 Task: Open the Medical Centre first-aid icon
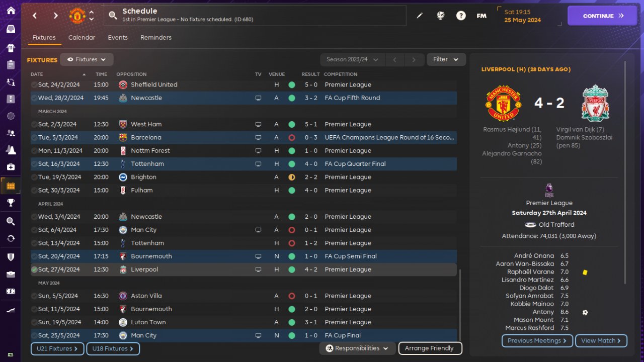[11, 166]
